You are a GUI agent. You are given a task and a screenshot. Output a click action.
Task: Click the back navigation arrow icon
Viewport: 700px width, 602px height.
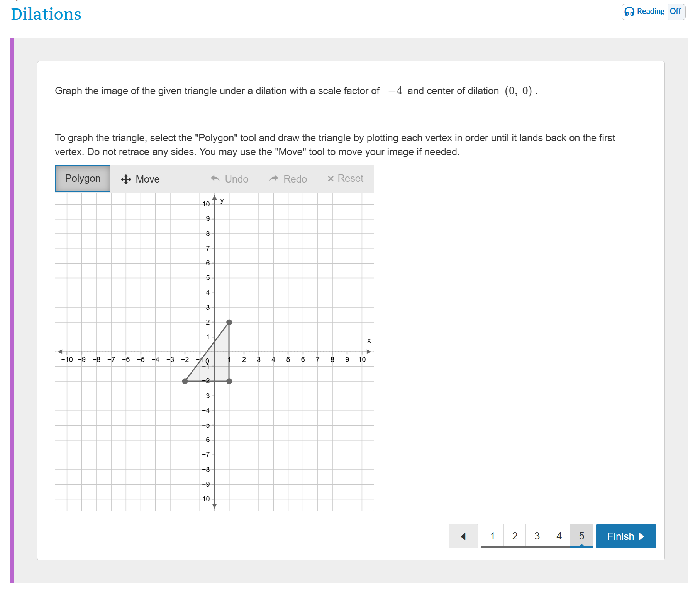[463, 536]
